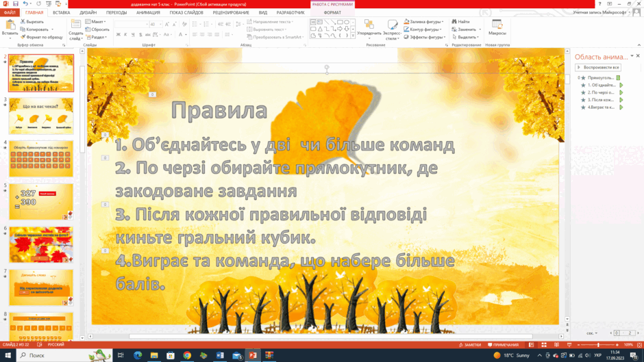This screenshot has height=362, width=644.
Task: Close the animation pane
Action: (x=638, y=56)
